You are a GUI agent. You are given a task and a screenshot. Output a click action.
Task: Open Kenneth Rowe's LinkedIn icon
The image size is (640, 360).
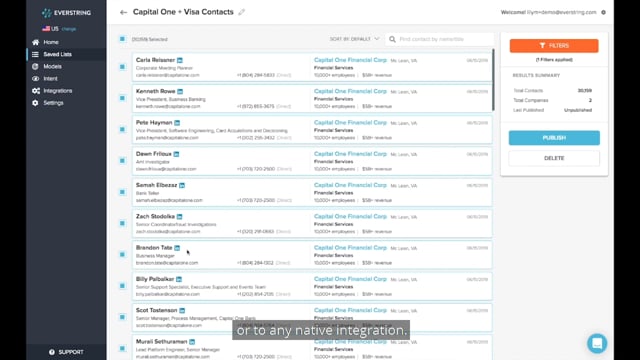180,91
